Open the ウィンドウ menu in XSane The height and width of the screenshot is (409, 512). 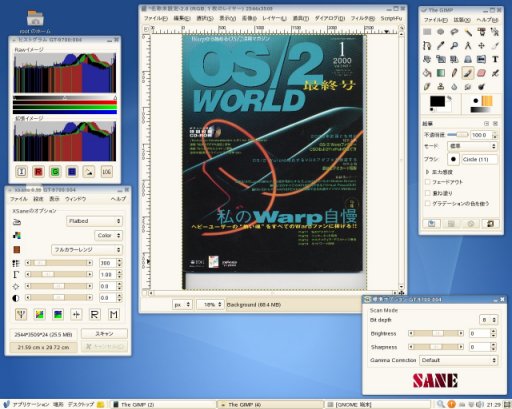coord(75,199)
